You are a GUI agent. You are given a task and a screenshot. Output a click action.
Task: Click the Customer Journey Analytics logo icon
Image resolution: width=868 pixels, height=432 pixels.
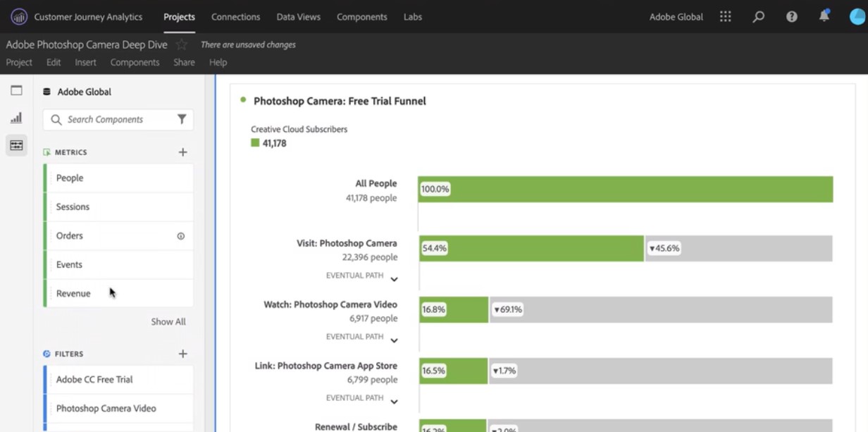(19, 16)
